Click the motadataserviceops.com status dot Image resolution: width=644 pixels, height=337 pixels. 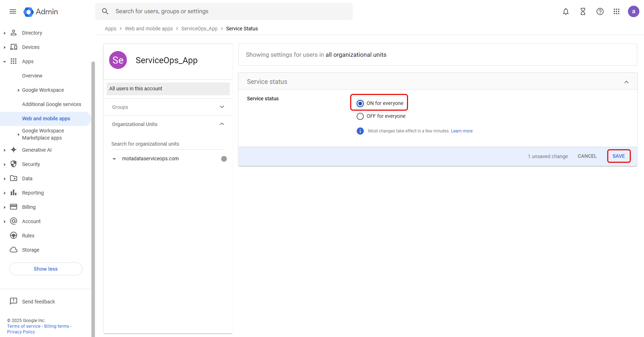(224, 159)
